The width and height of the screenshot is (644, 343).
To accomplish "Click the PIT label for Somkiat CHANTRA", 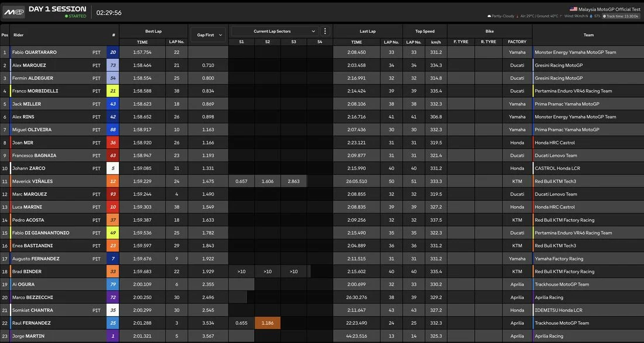I will pos(96,310).
